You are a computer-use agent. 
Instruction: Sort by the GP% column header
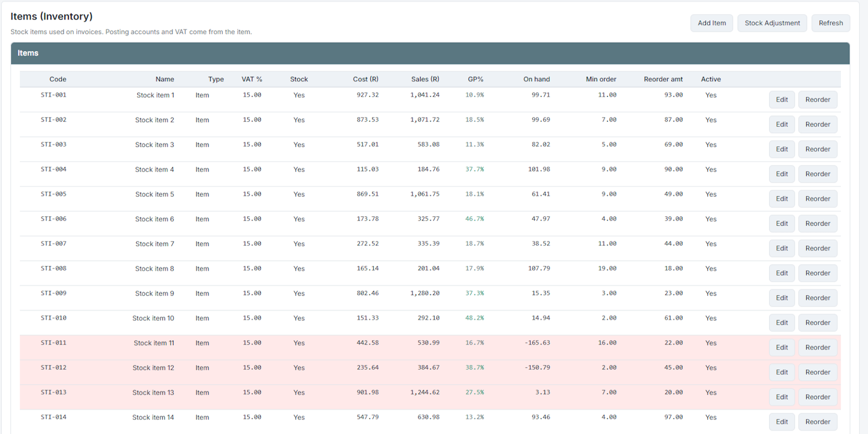coord(475,79)
